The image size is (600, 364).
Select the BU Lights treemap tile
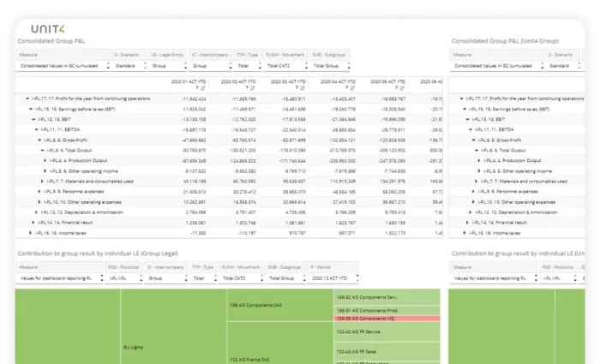tap(174, 326)
